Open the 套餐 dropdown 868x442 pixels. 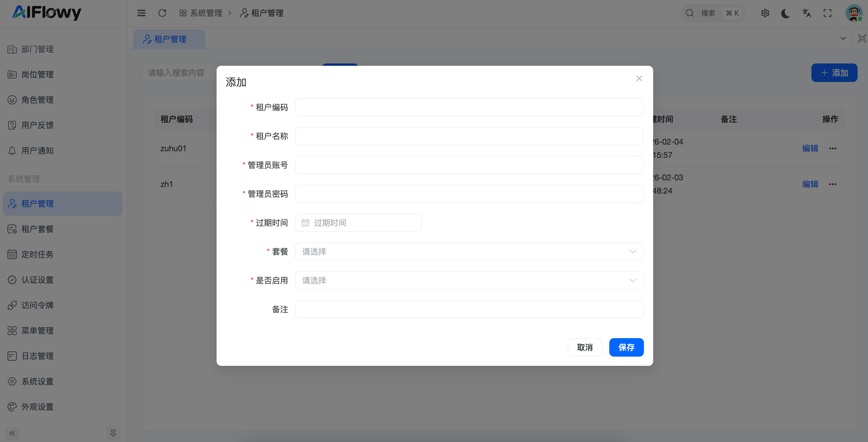(x=469, y=252)
